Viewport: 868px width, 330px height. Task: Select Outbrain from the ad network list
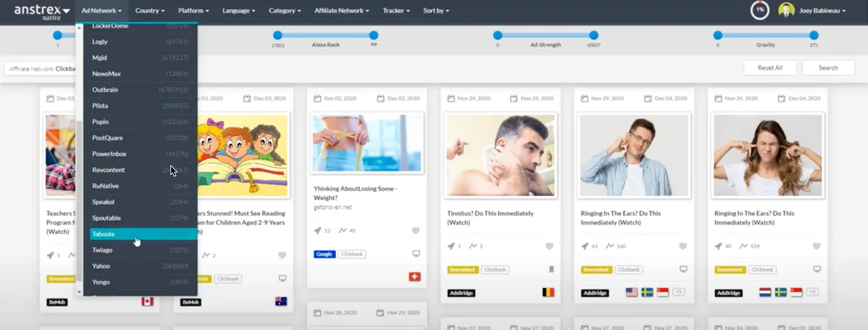tap(141, 89)
